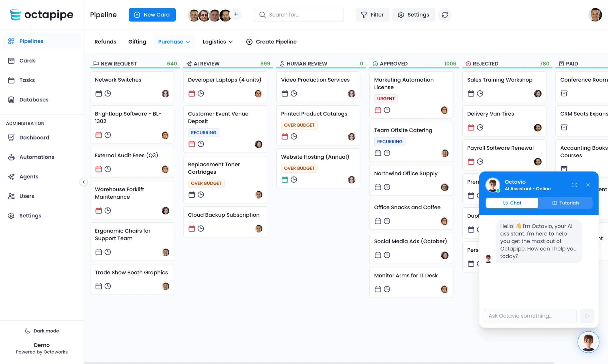Click the Search for… field
The height and width of the screenshot is (364, 608).
299,15
